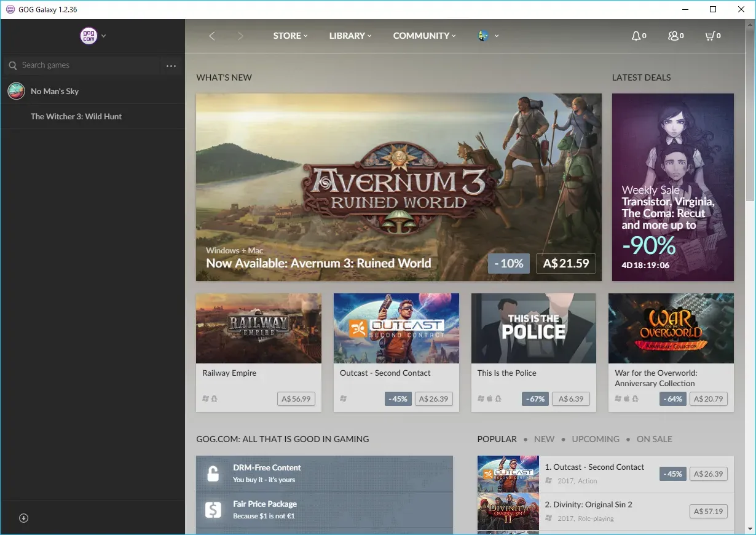Click the -64% badge on War for the Overworld
Image resolution: width=756 pixels, height=535 pixels.
coord(674,398)
